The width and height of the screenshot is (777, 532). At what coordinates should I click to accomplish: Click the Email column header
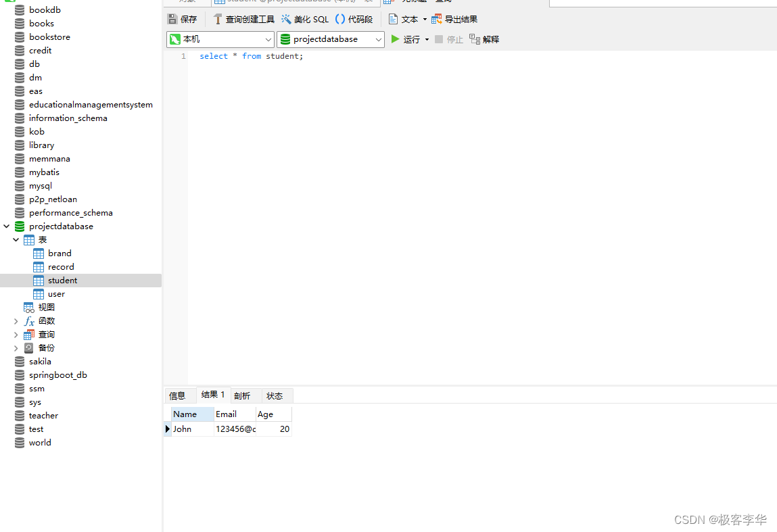[235, 414]
